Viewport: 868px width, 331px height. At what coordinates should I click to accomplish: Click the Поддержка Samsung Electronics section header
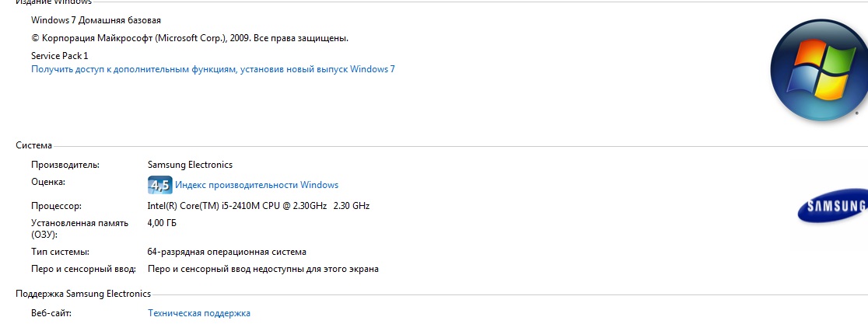(x=83, y=294)
